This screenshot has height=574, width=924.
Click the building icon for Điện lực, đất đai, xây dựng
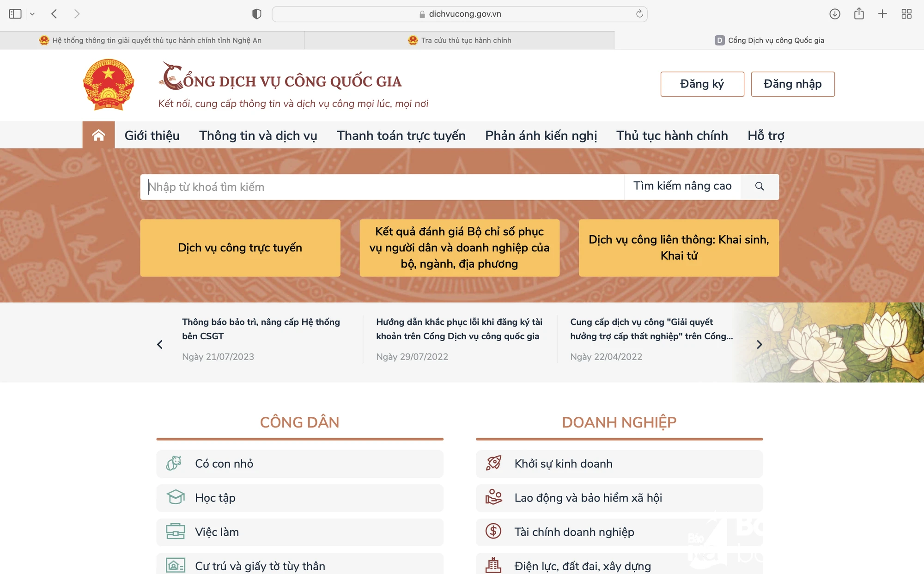click(493, 565)
